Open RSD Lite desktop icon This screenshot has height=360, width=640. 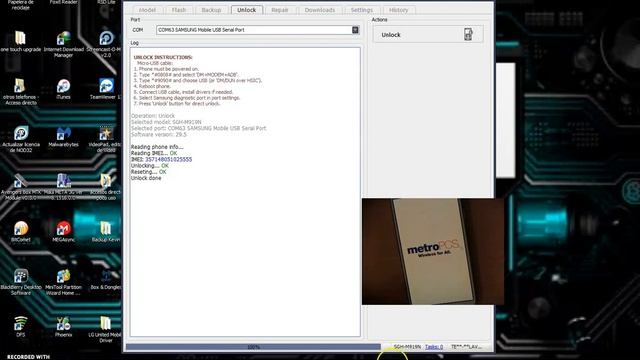coord(105,2)
